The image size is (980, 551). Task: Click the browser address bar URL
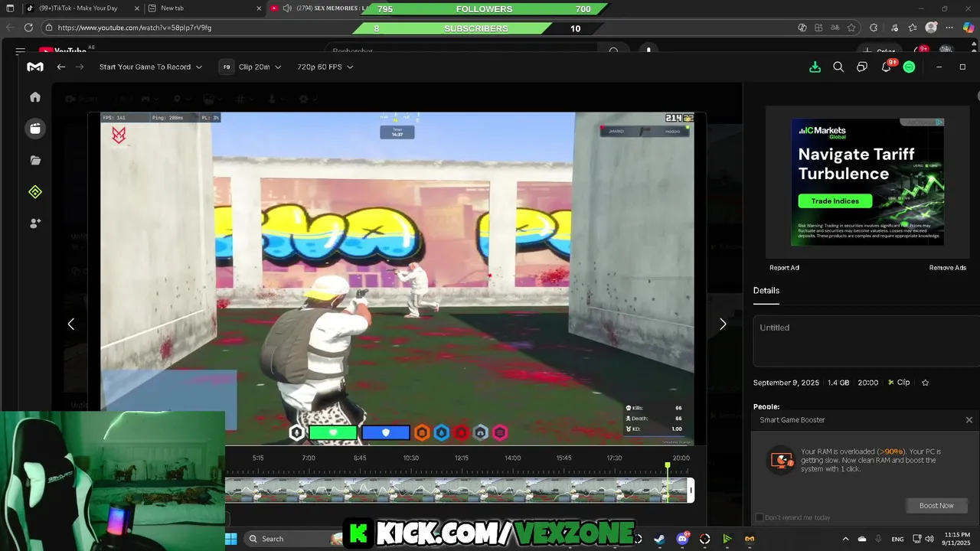pos(134,28)
